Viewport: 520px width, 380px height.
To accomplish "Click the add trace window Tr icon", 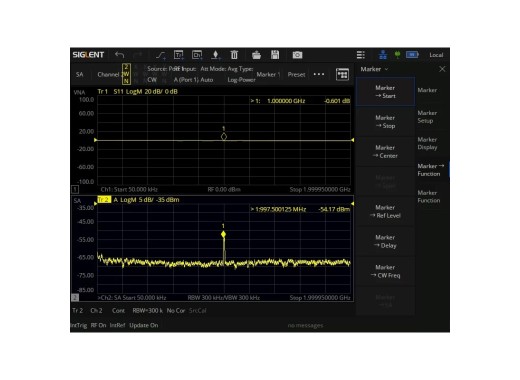I will (179, 55).
